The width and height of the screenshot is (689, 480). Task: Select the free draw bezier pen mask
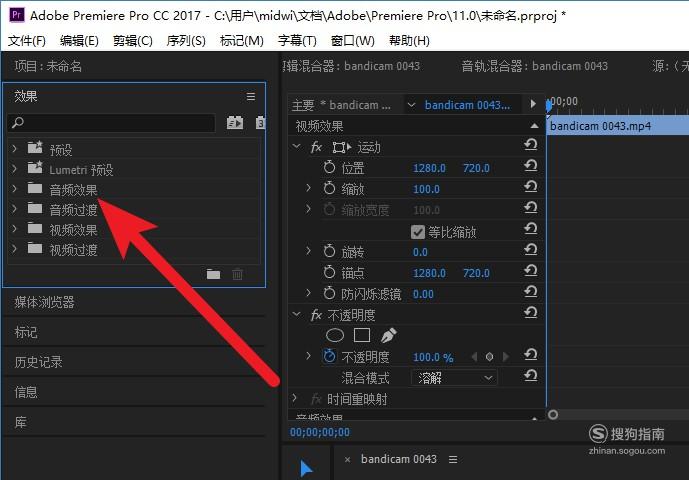[388, 335]
